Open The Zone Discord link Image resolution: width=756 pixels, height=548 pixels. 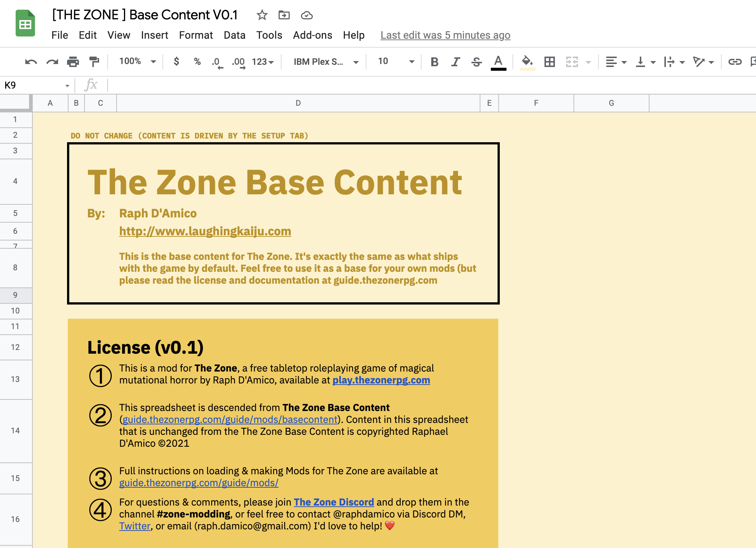334,502
